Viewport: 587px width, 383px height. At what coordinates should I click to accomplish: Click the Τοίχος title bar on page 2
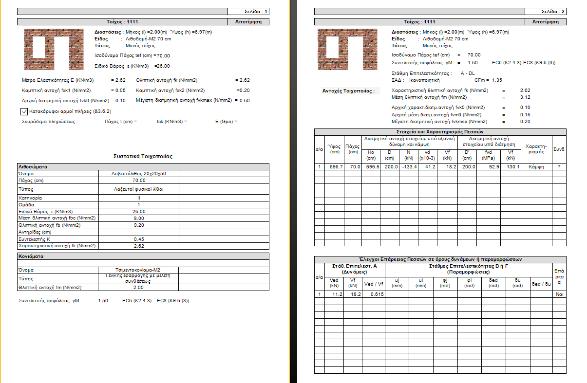(420, 22)
